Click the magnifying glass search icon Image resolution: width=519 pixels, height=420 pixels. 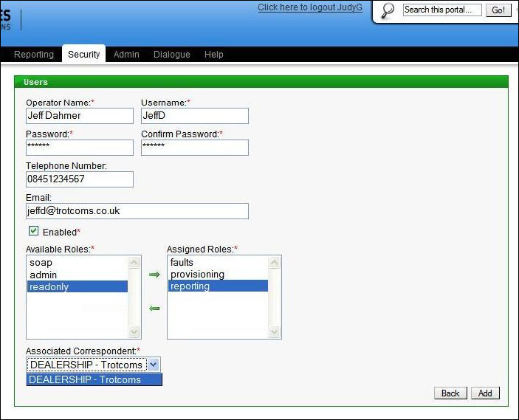(388, 10)
